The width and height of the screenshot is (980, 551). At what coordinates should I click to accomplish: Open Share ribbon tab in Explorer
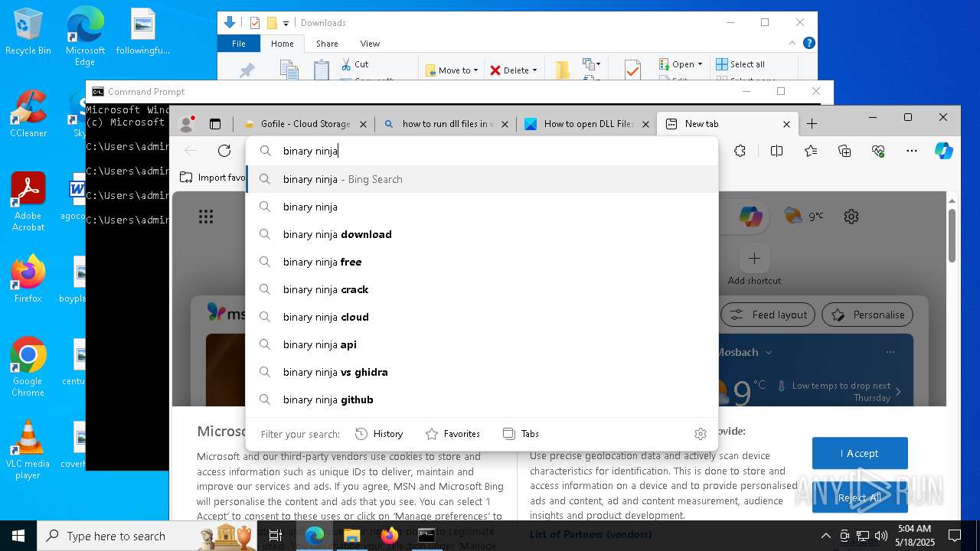point(327,44)
